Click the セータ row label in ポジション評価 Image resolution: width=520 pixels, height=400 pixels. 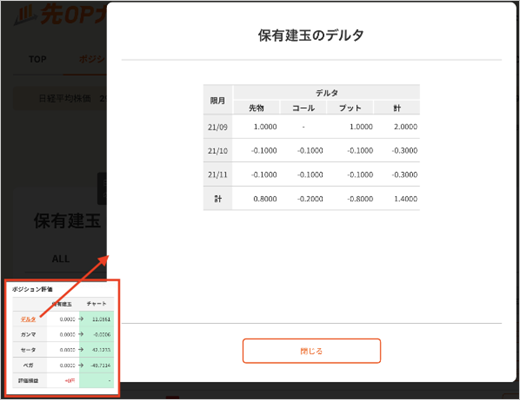pyautogui.click(x=28, y=350)
